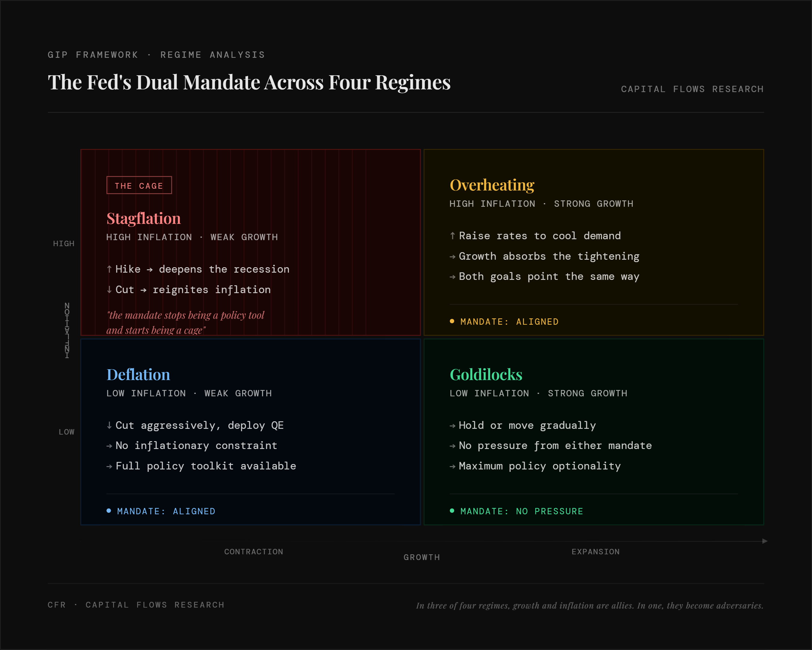
Task: Select the Overheating heading
Action: pos(492,185)
